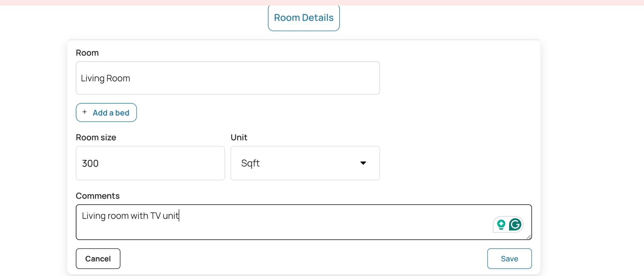Click the Comments label text
Image resolution: width=644 pixels, height=276 pixels.
click(x=97, y=196)
